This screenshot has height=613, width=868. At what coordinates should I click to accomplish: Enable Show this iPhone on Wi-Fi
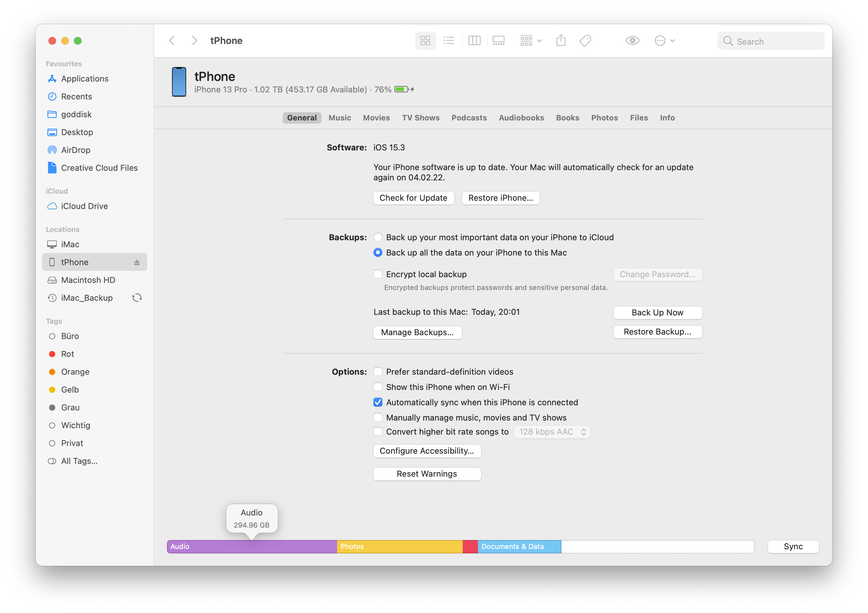tap(377, 387)
